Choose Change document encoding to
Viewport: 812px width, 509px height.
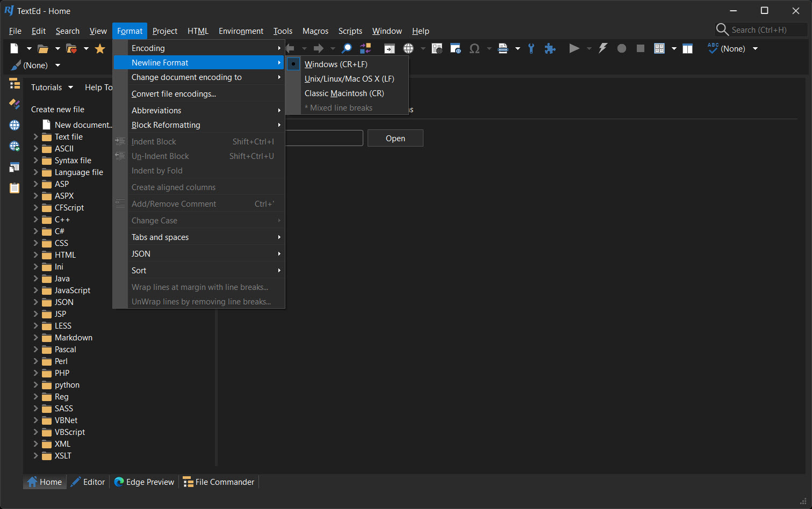(x=199, y=77)
